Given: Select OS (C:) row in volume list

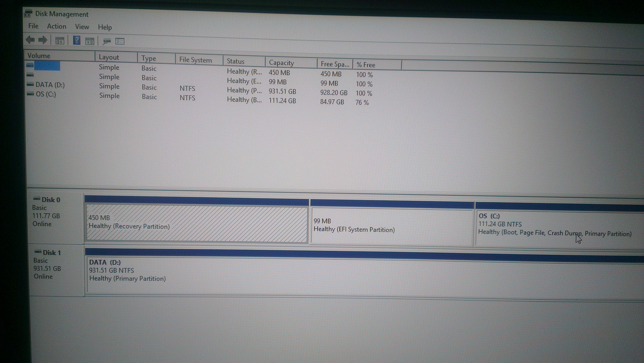Looking at the screenshot, I should point(46,94).
